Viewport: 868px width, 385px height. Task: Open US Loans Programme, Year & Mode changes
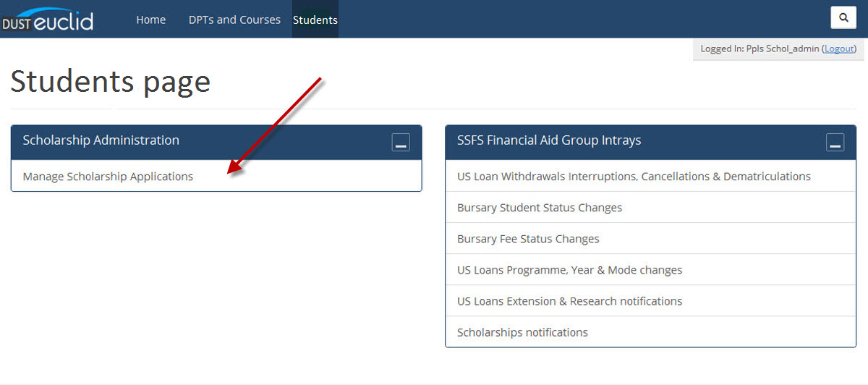click(x=569, y=270)
